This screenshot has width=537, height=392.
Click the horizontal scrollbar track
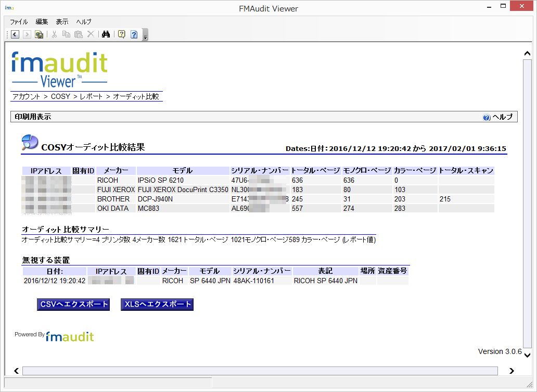[x=260, y=371]
